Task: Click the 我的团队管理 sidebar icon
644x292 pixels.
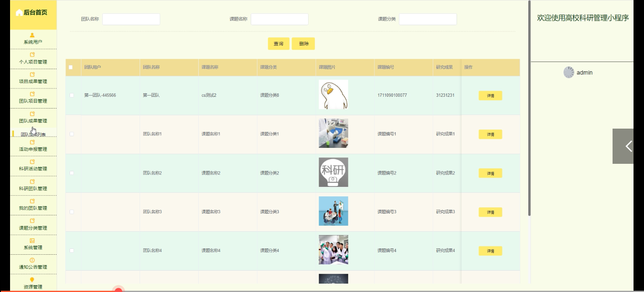Action: pyautogui.click(x=33, y=200)
